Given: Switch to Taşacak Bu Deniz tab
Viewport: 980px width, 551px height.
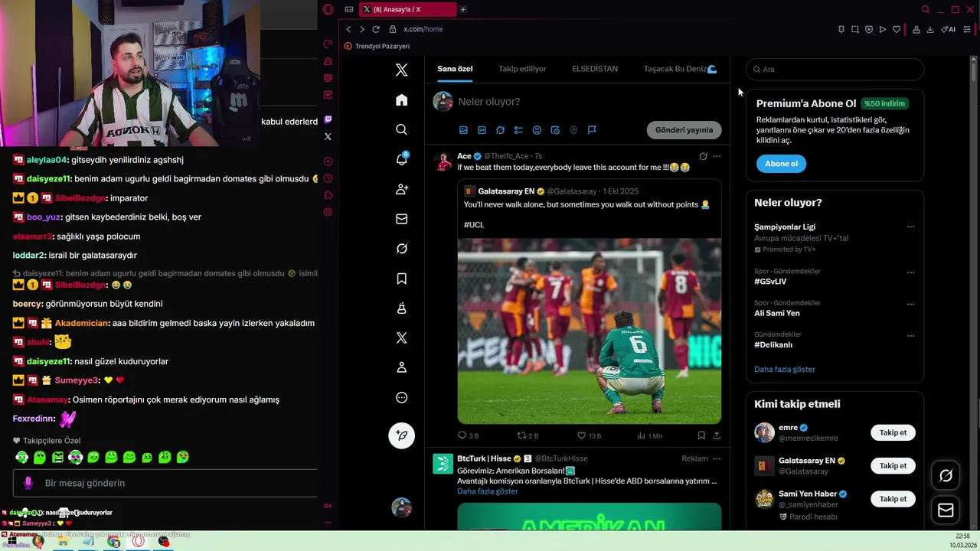Looking at the screenshot, I should [680, 69].
